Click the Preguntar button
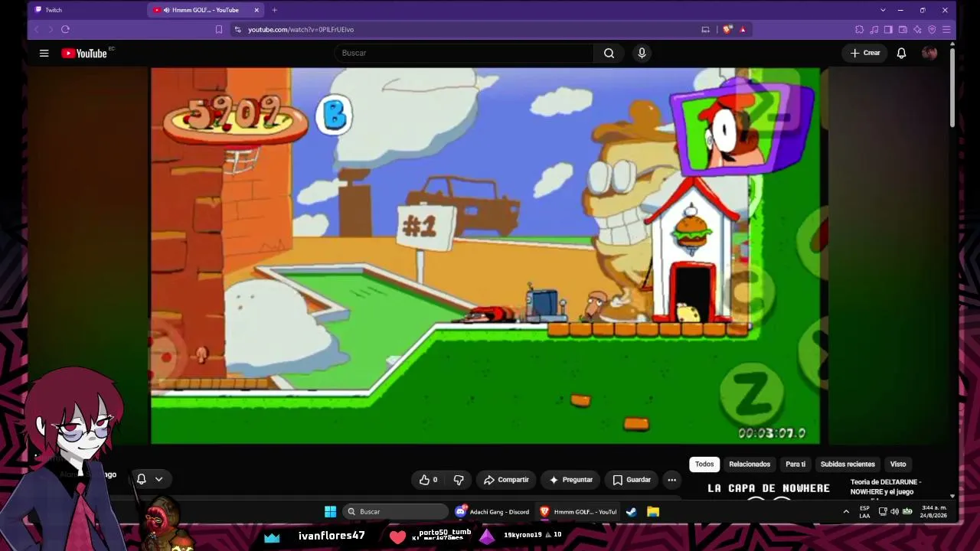The height and width of the screenshot is (551, 980). [x=570, y=480]
